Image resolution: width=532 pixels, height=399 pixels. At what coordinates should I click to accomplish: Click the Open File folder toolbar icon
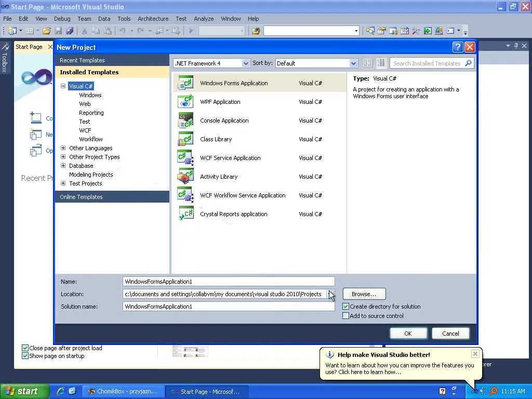pyautogui.click(x=46, y=31)
